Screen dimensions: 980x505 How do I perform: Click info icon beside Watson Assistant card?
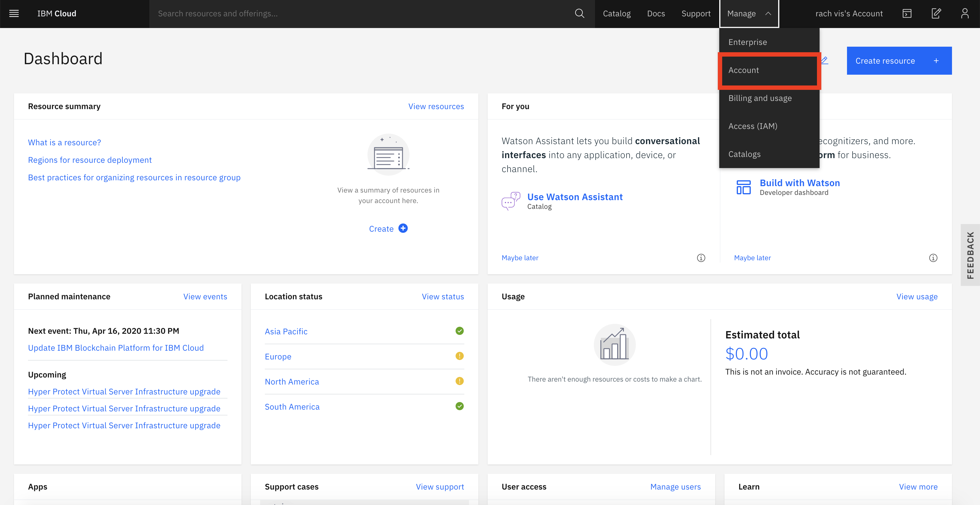(x=701, y=258)
